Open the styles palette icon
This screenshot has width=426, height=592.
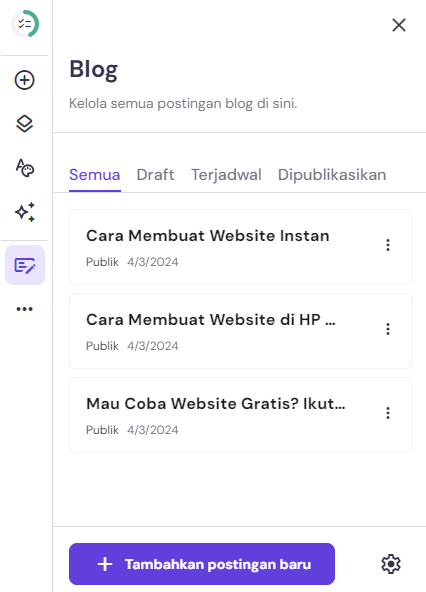click(25, 168)
